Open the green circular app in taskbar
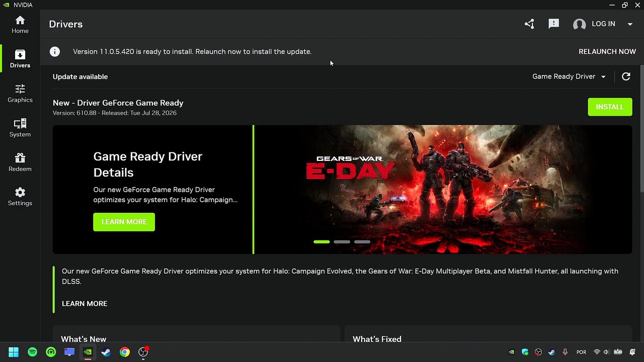This screenshot has width=644, height=362. 51,352
